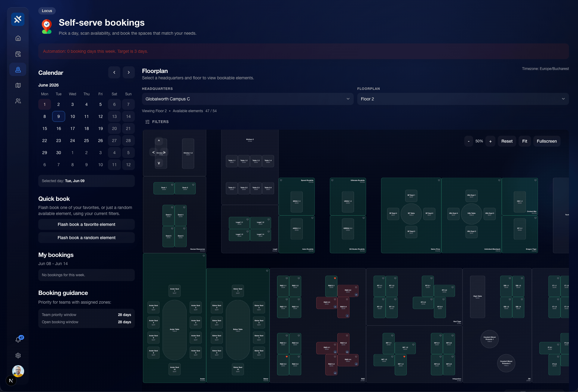Go to next month in calendar
The width and height of the screenshot is (578, 392).
[129, 72]
